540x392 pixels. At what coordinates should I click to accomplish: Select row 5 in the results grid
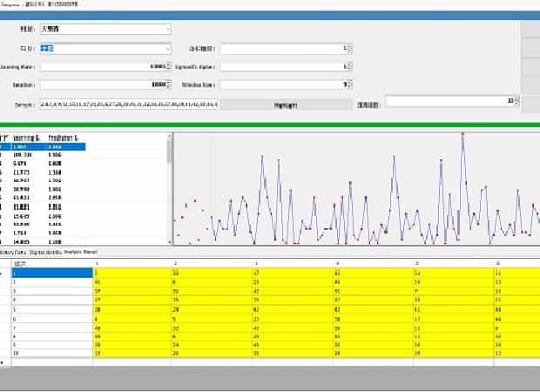tap(52, 309)
